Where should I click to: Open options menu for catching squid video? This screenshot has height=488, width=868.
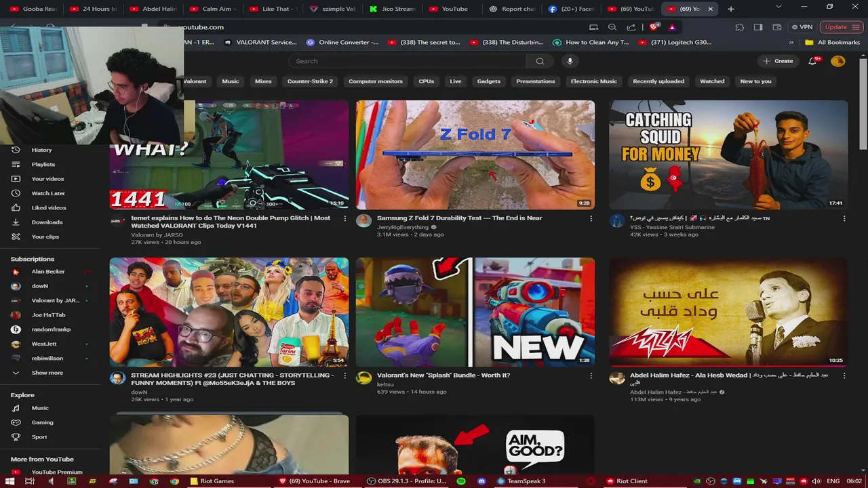pyautogui.click(x=844, y=218)
